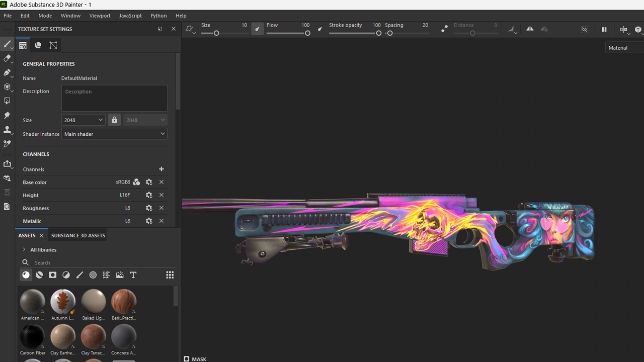The height and width of the screenshot is (362, 644).
Task: Select the Paint brush tool
Action: click(x=7, y=44)
